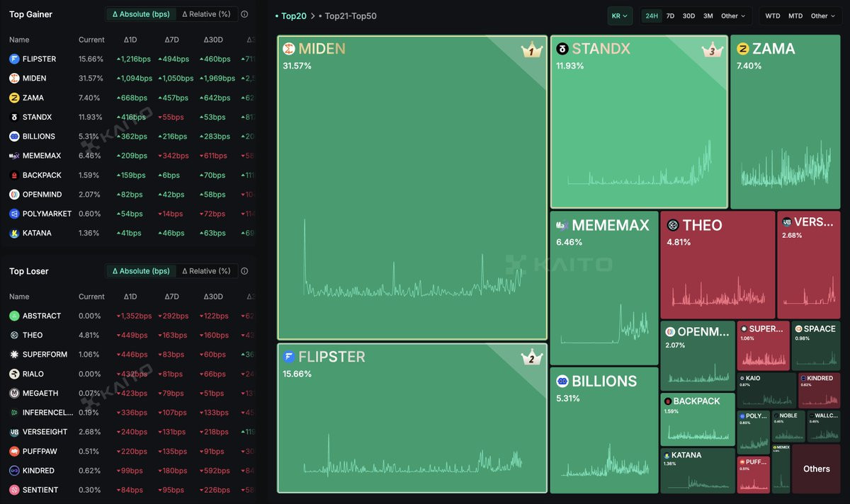Switch timeframe to 24H
The image size is (850, 504).
(x=652, y=16)
